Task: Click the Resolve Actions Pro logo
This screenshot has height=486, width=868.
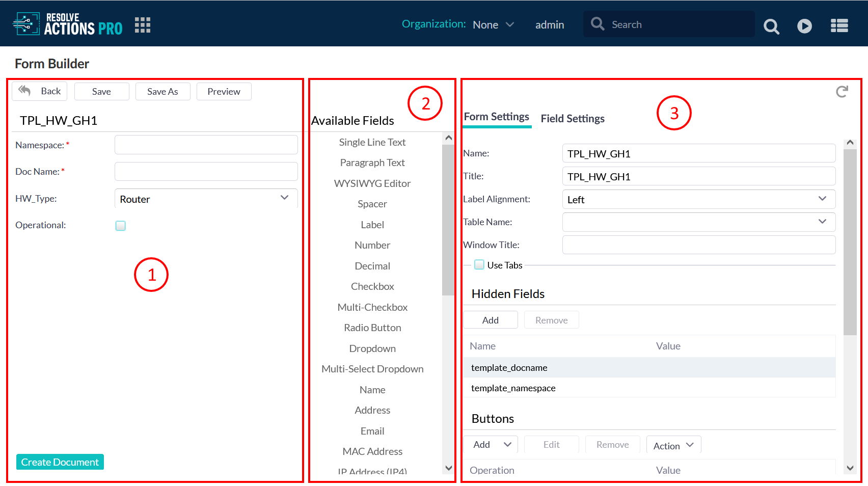Action: pyautogui.click(x=68, y=24)
